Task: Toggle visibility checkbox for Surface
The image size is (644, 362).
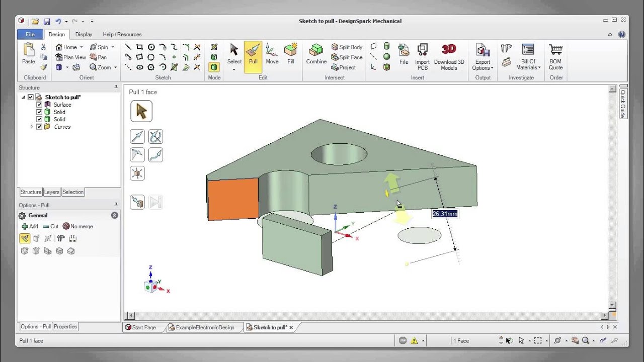Action: (x=39, y=105)
